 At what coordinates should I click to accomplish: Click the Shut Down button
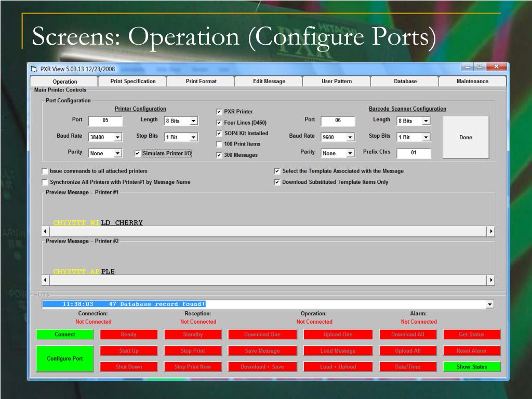tap(129, 367)
